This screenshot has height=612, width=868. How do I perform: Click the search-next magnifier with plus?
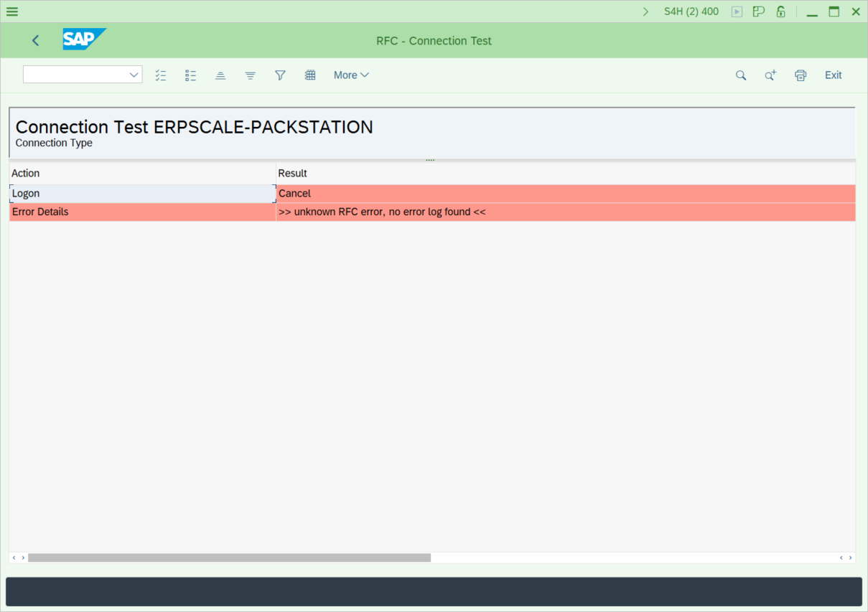pyautogui.click(x=770, y=75)
